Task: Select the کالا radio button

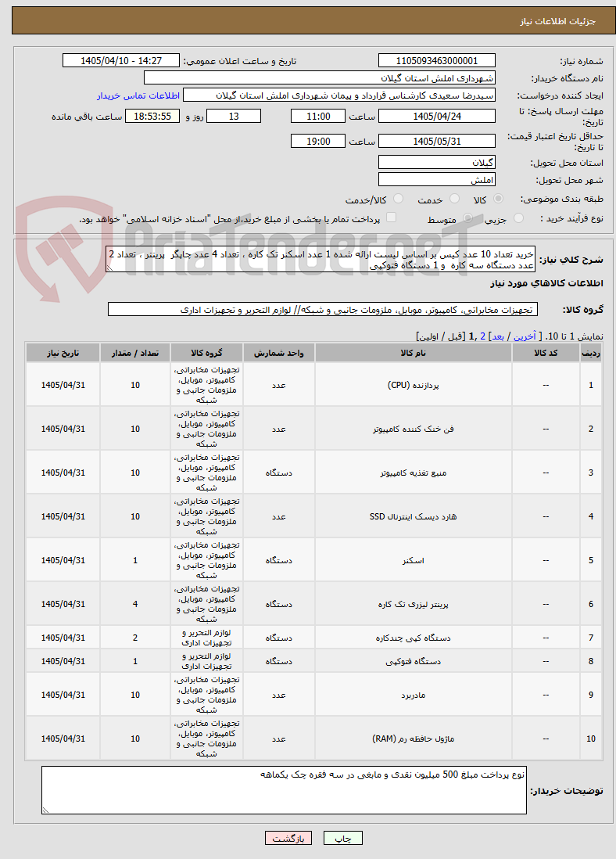Action: pos(498,199)
